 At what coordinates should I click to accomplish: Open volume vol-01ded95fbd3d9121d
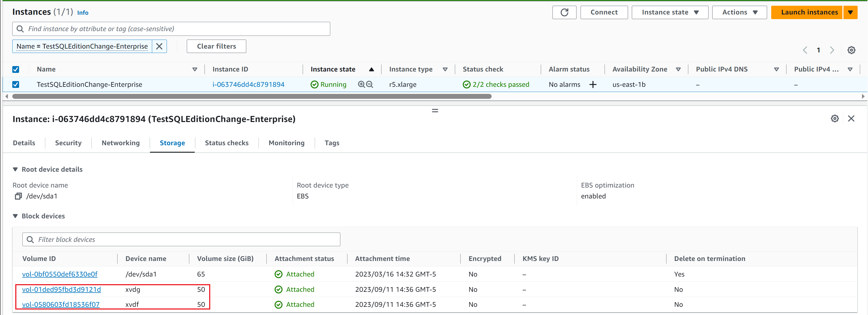(x=61, y=289)
